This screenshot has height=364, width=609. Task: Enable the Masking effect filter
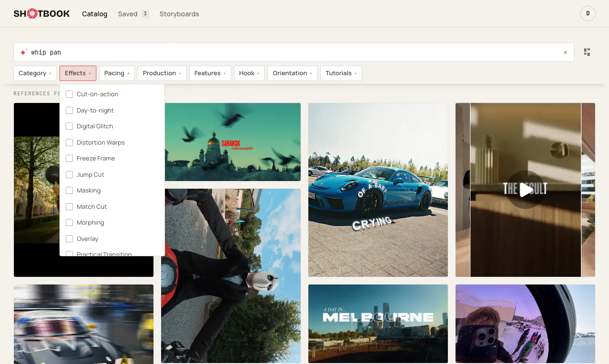click(x=69, y=191)
